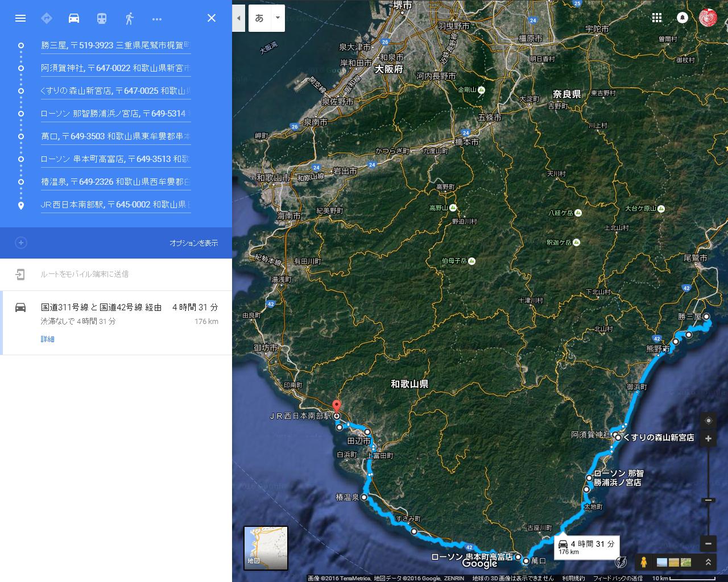728x582 pixels.
Task: Open the account profile avatar
Action: (x=708, y=18)
